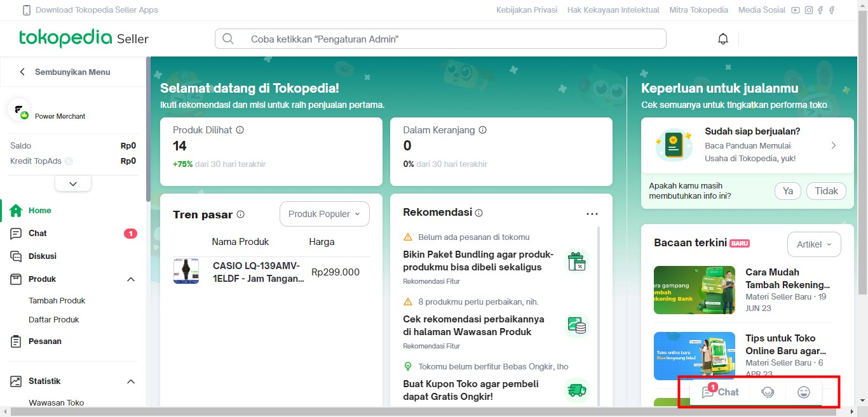Image resolution: width=868 pixels, height=417 pixels.
Task: Show info tooltip for Rekomendasi
Action: point(479,213)
